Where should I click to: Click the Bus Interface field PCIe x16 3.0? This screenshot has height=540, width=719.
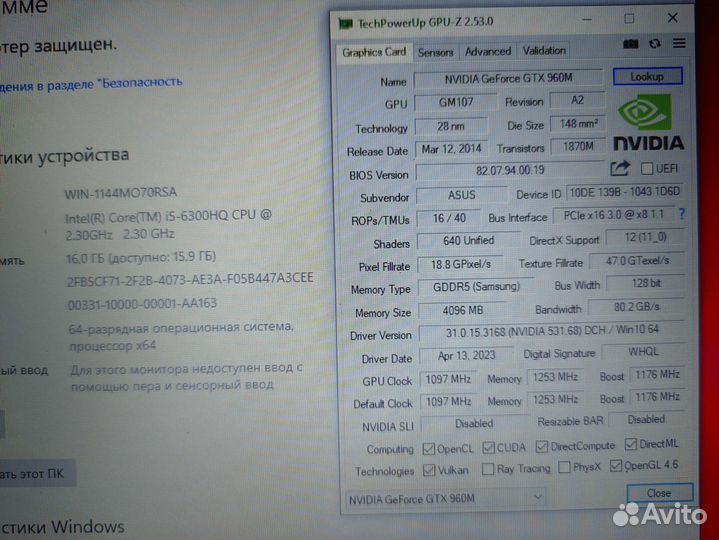pyautogui.click(x=614, y=215)
